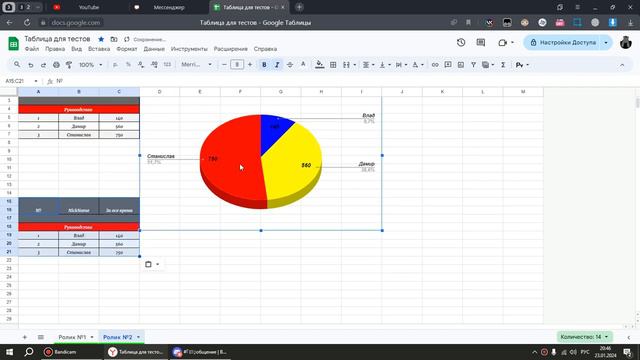Move the document with folder icon
Screen dimensions: 640x360
pyautogui.click(x=114, y=39)
